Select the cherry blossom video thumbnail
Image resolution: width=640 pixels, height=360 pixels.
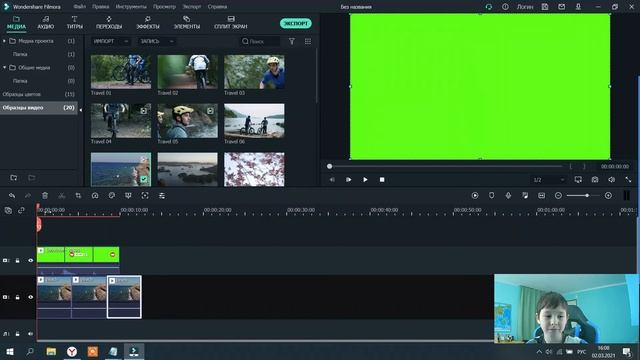(254, 169)
